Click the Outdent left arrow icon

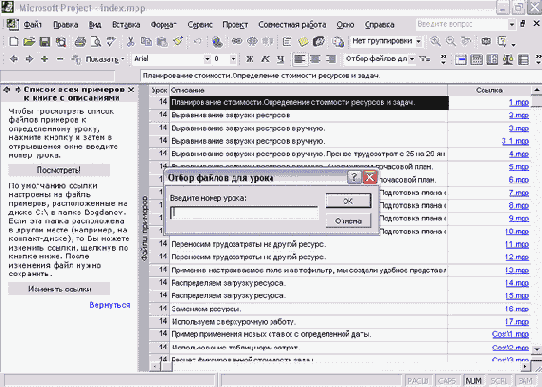point(14,59)
